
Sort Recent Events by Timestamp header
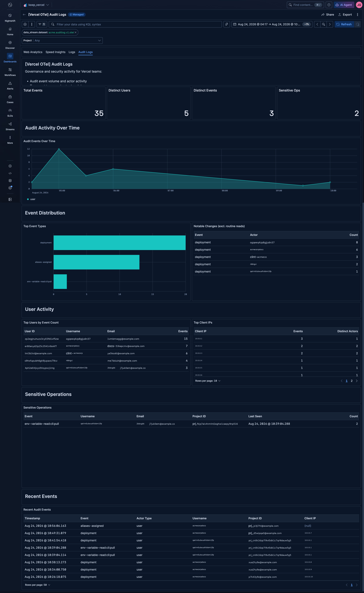coord(32,518)
